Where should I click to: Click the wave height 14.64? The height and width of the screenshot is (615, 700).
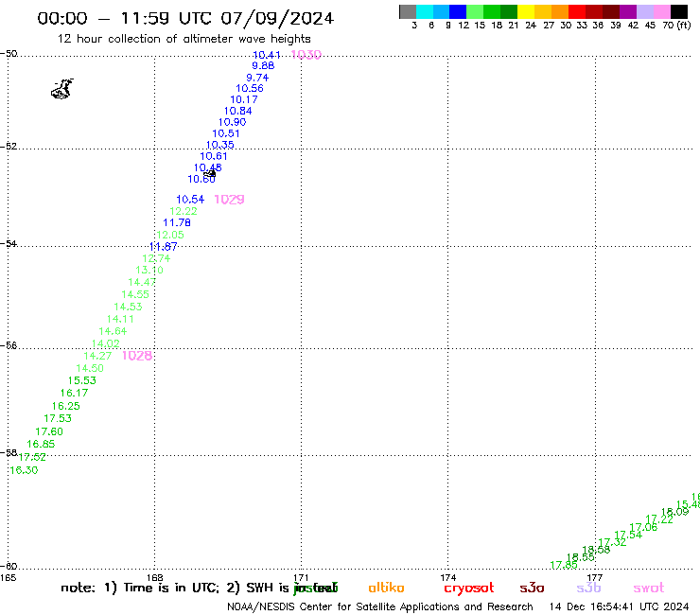point(113,331)
